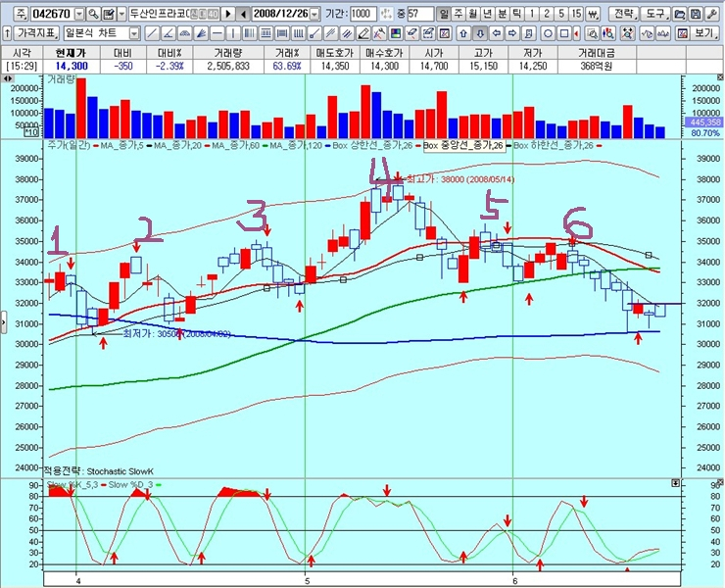This screenshot has width=725, height=588.
Task: Select the 5 interval button
Action: 560,14
